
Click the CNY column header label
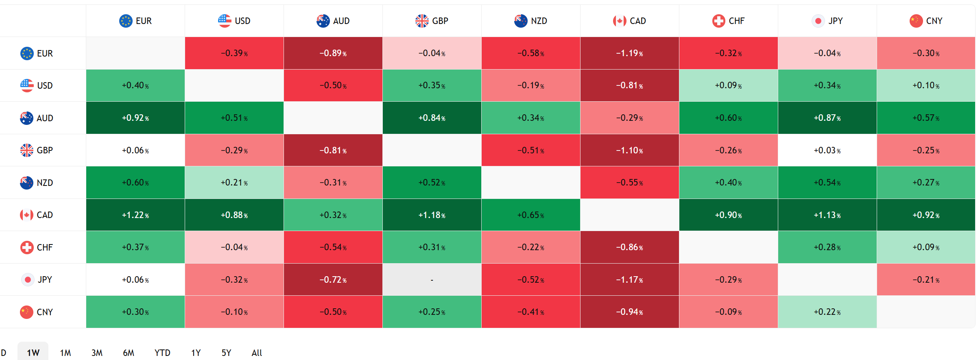(934, 21)
